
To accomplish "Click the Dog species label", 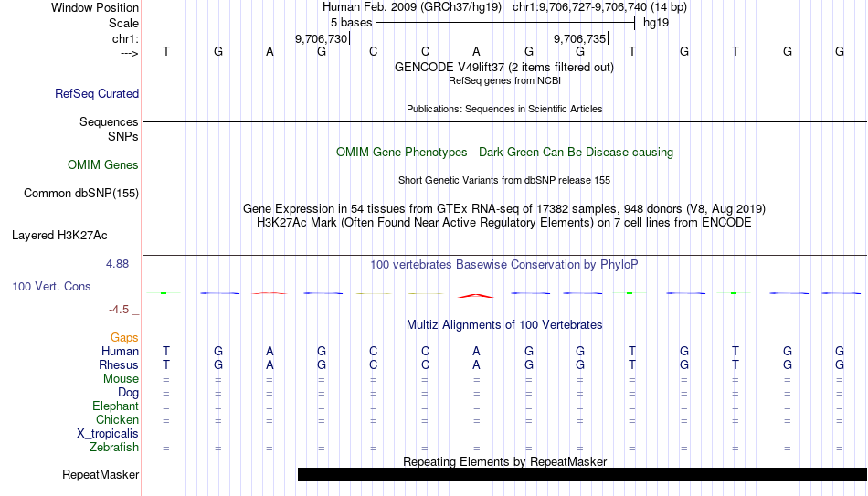I will (128, 393).
